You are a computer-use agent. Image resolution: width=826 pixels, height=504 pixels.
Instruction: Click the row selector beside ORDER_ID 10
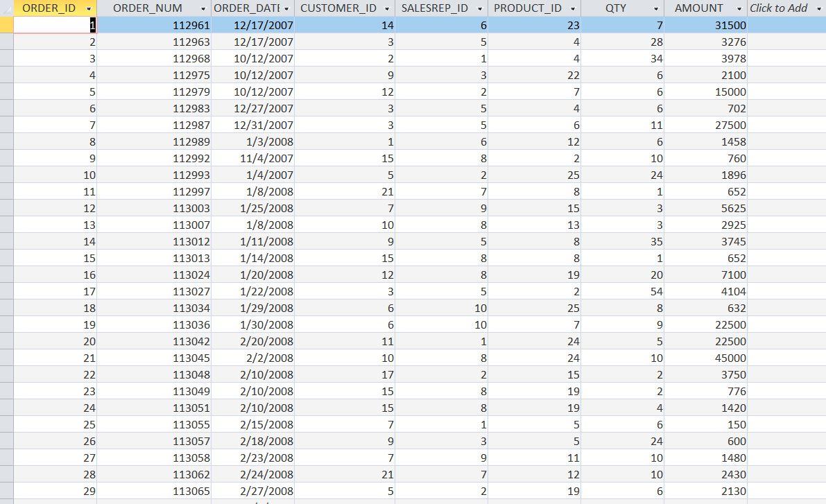7,175
